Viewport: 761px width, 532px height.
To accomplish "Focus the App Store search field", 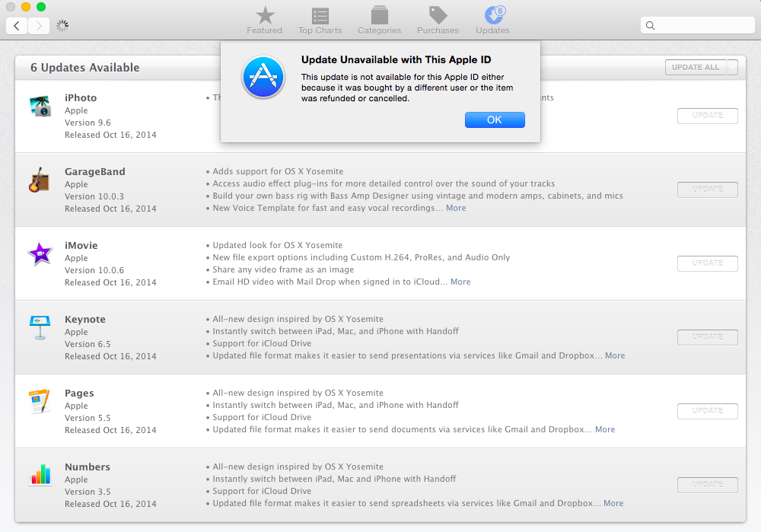I will coord(697,26).
